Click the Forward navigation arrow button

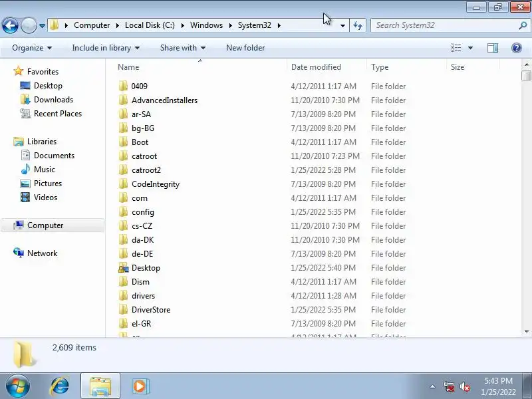pyautogui.click(x=29, y=25)
